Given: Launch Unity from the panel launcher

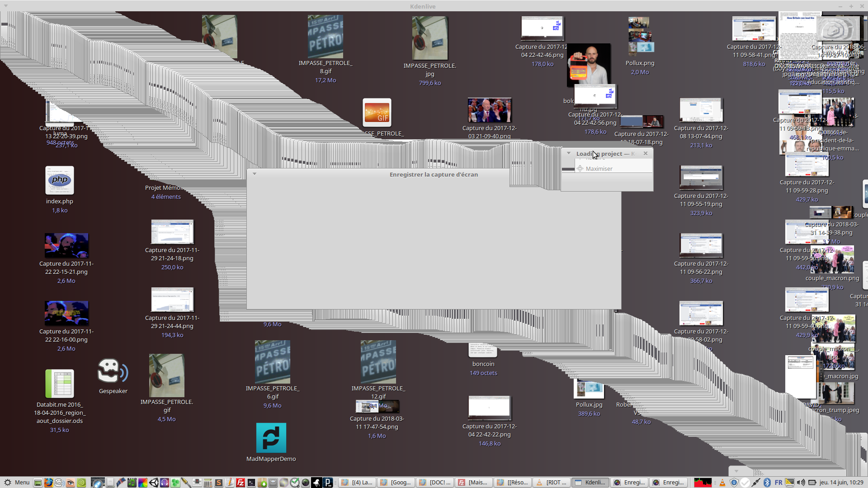Looking at the screenshot, I should pyautogui.click(x=154, y=483).
